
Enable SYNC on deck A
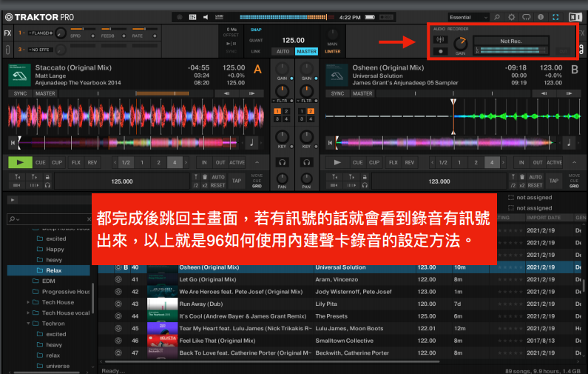pyautogui.click(x=20, y=93)
